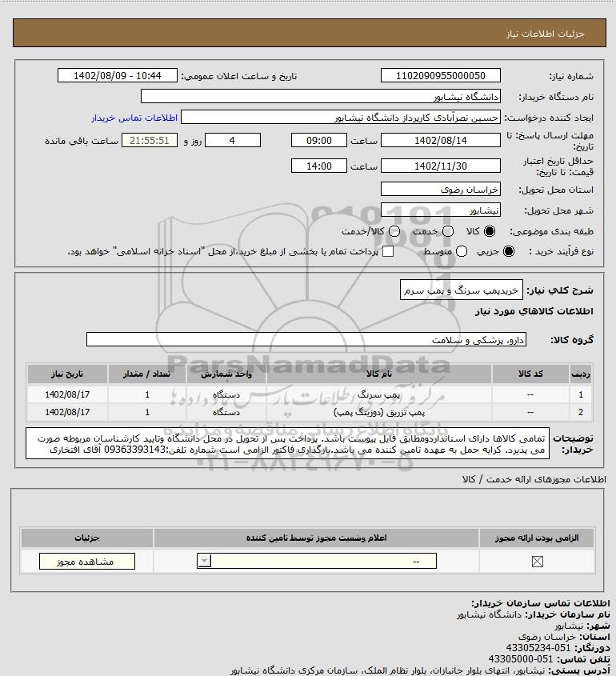Click the validity time field 14:00
This screenshot has height=676, width=616.
tap(319, 166)
